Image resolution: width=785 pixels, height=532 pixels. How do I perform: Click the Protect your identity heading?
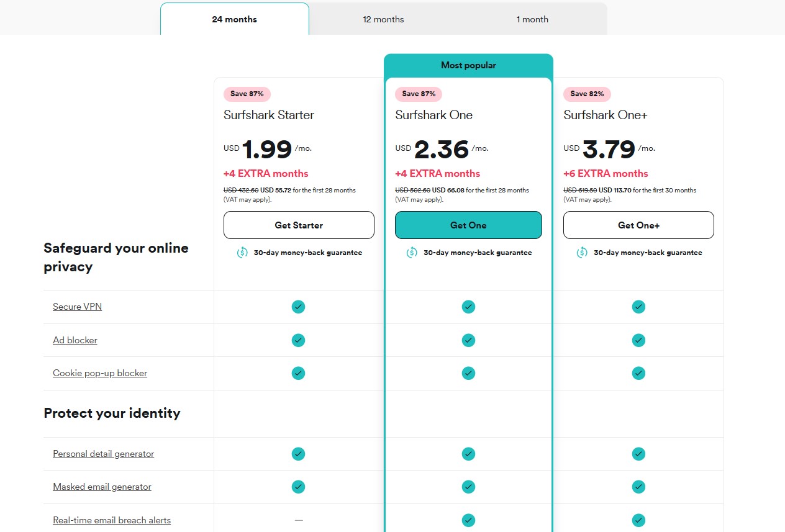pos(112,413)
